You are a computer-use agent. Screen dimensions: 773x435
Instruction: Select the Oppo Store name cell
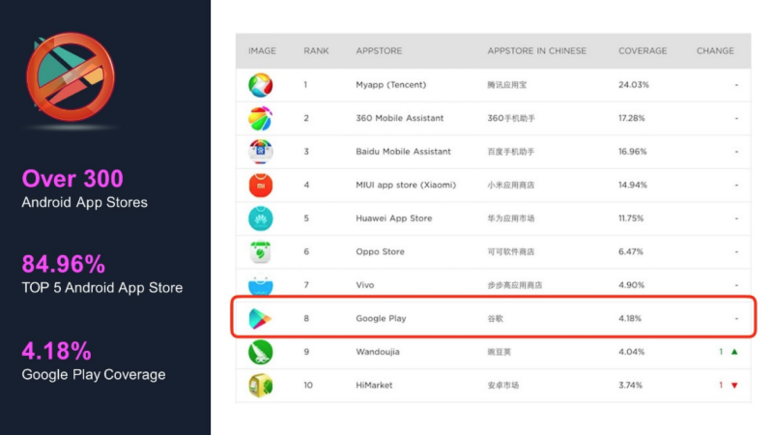click(x=380, y=252)
